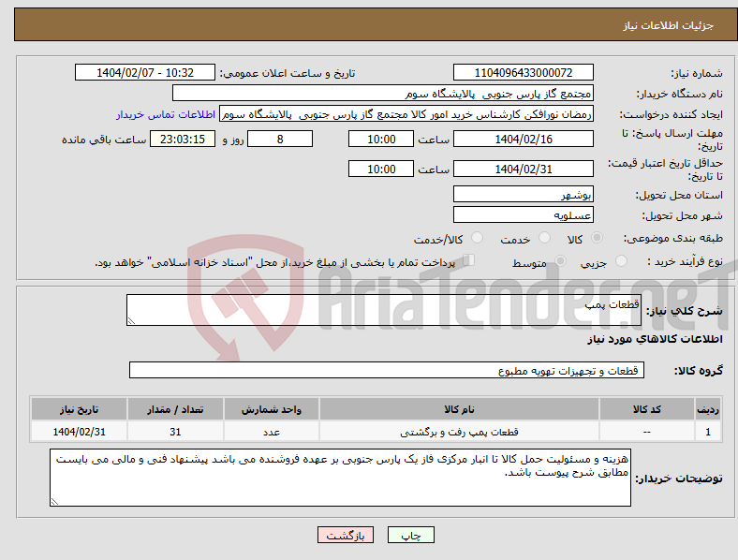Image resolution: width=738 pixels, height=560 pixels.
Task: Toggle the Islamic treasury payment checkbox
Action: click(469, 259)
